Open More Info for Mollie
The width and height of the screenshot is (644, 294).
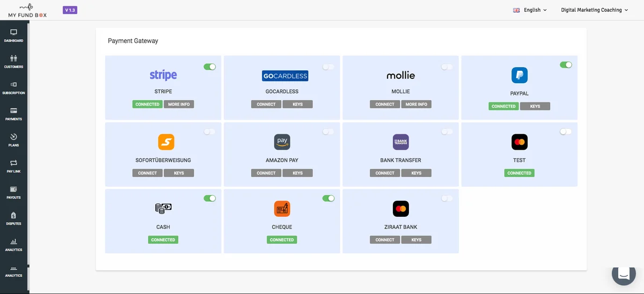click(416, 105)
